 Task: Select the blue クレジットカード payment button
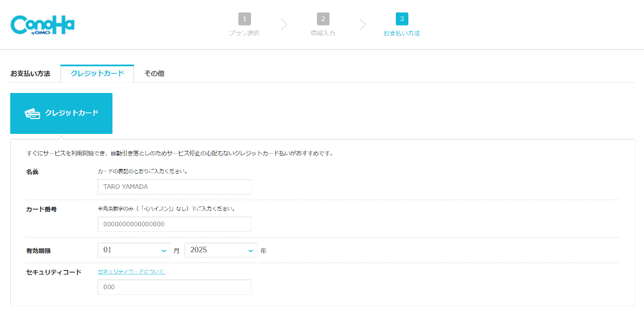pyautogui.click(x=61, y=113)
